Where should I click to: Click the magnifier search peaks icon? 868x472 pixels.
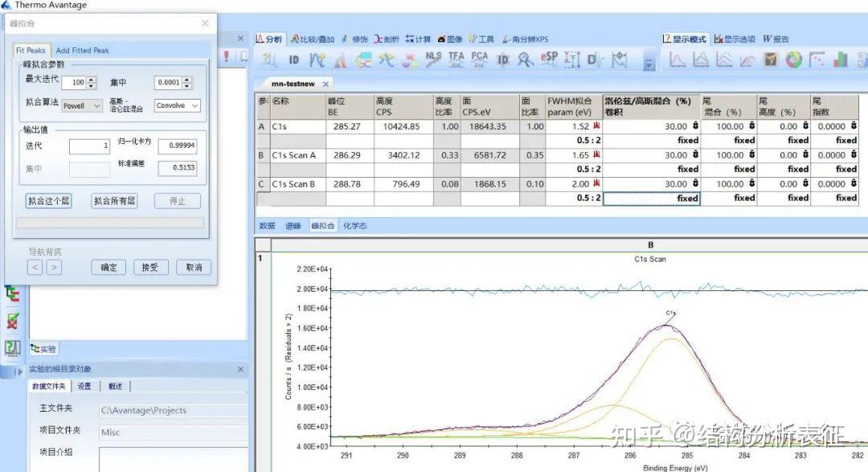click(x=525, y=60)
